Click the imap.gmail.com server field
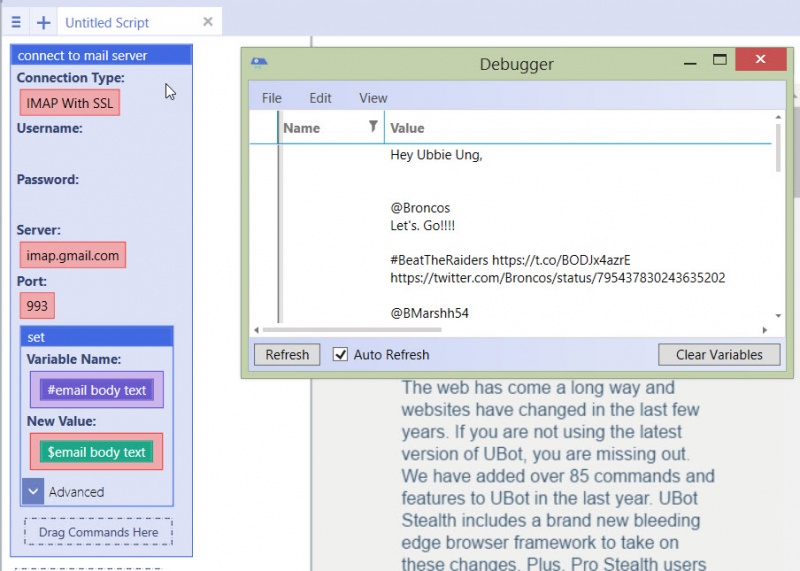 (72, 255)
